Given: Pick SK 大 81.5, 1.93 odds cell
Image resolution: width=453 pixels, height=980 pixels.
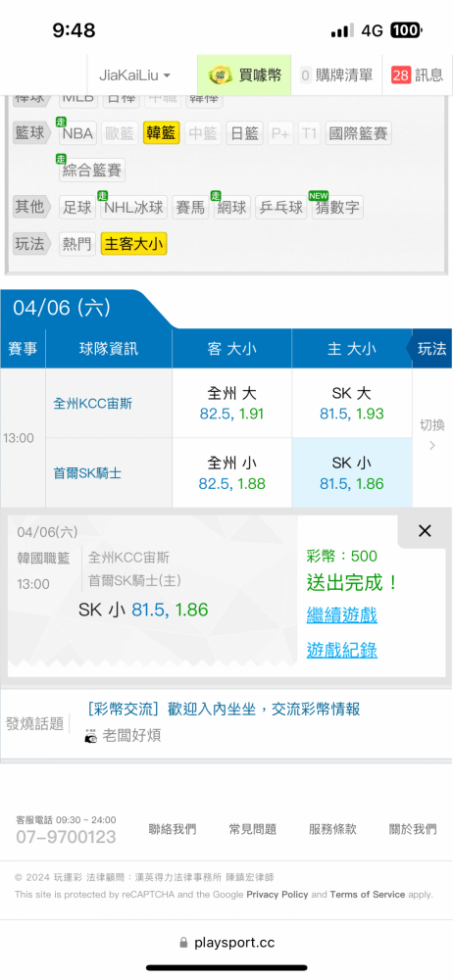Looking at the screenshot, I should (352, 403).
